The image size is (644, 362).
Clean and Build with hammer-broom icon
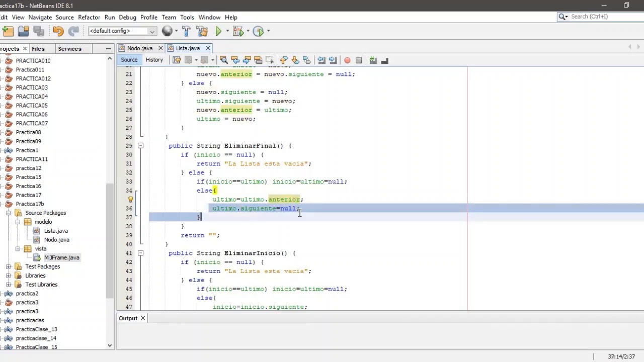(202, 31)
